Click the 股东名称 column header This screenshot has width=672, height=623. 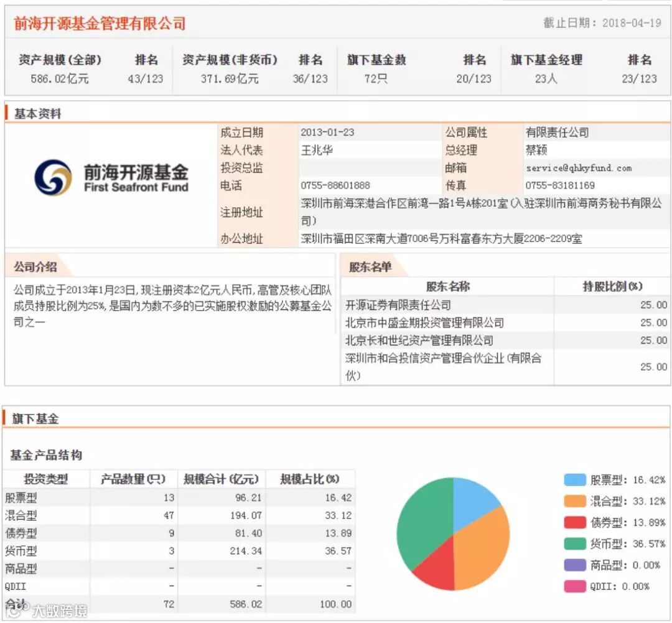448,286
